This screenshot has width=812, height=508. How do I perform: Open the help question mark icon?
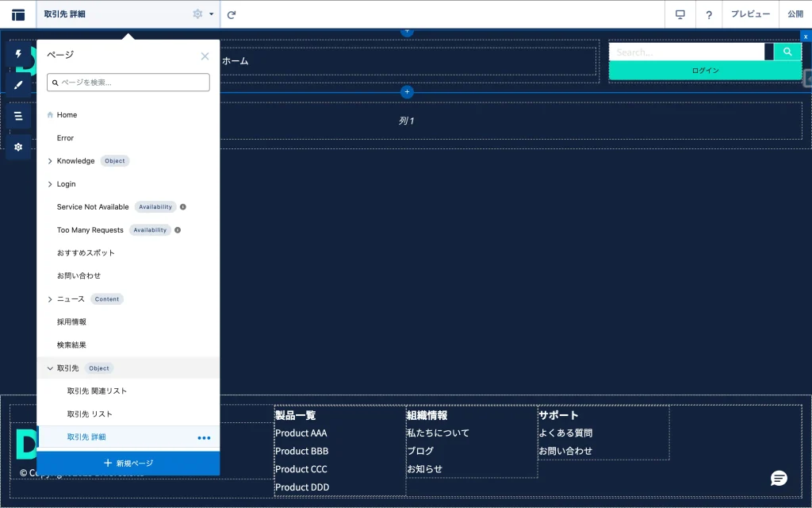[709, 14]
